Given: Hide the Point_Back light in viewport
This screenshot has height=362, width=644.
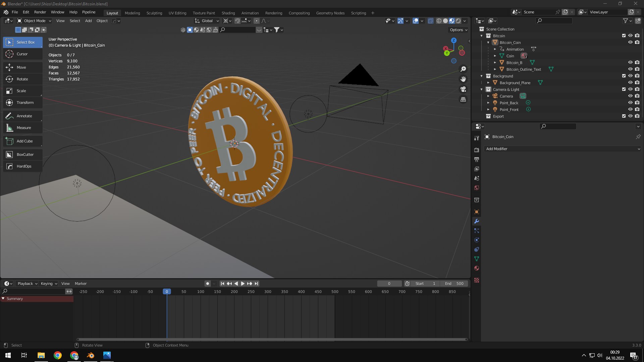Looking at the screenshot, I should click(x=630, y=103).
